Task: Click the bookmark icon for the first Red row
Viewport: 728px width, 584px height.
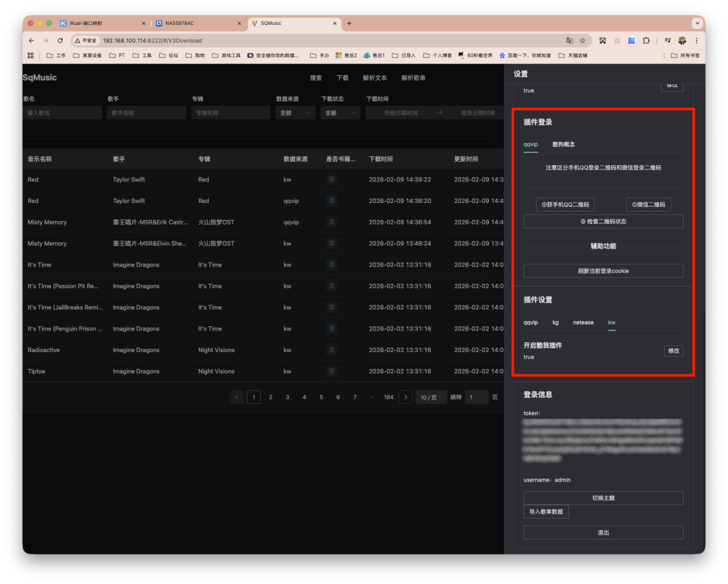Action: point(331,179)
